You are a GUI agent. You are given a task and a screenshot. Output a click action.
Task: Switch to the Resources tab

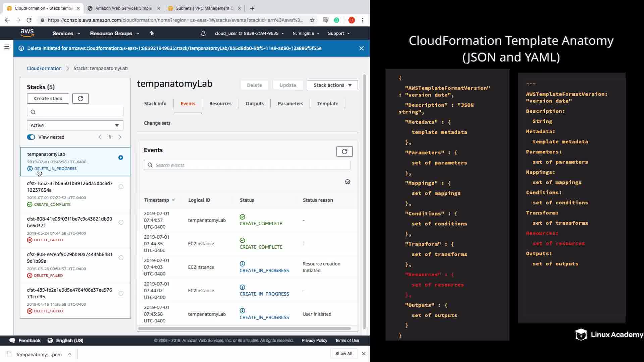coord(220,104)
